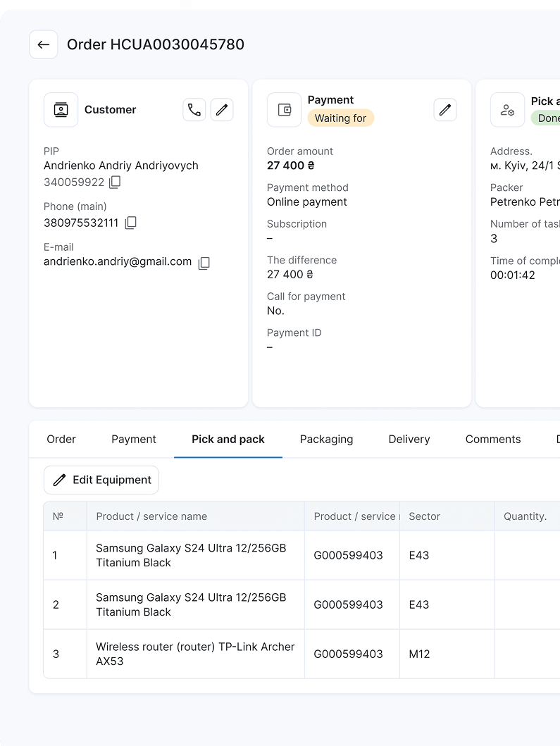
Task: Click the email andrienko.andriy@gmail.com text
Action: (x=118, y=261)
